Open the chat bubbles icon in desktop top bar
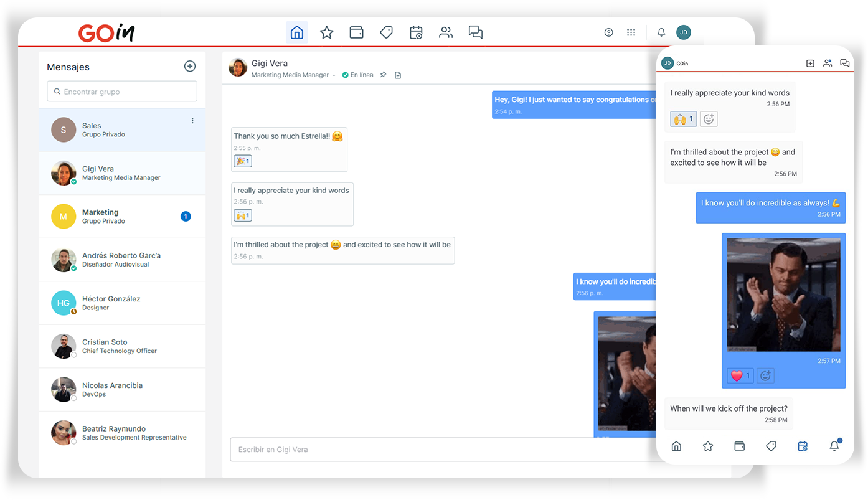 tap(476, 32)
